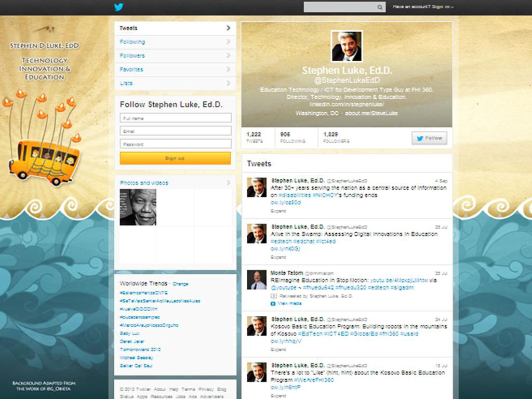532x399 pixels.
Task: Click the profile header avatar photo
Action: (x=347, y=46)
